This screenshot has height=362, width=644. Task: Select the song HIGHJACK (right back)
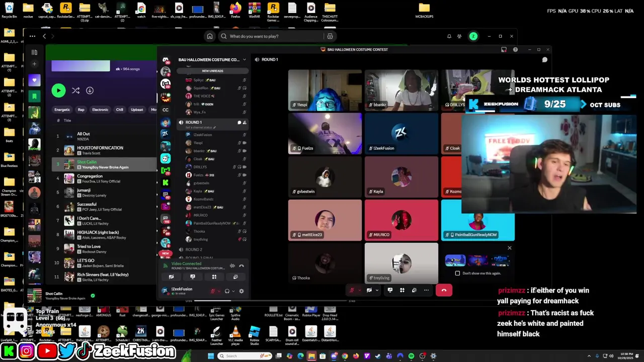98,232
